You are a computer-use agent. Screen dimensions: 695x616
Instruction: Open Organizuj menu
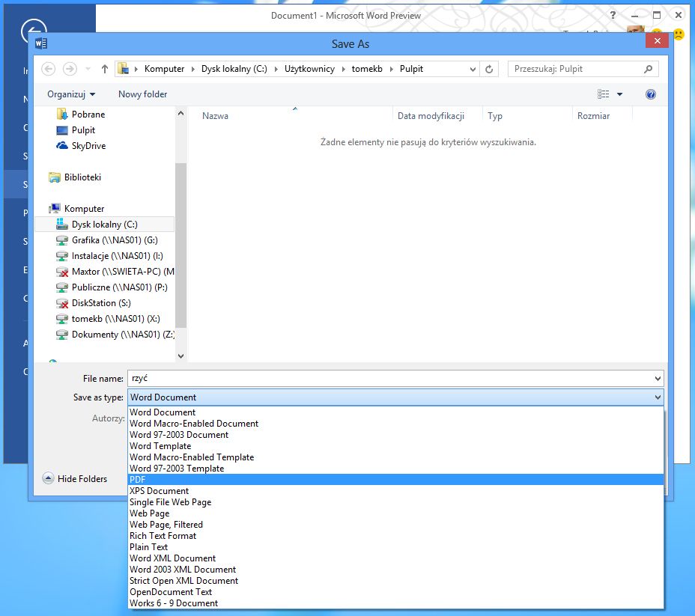click(71, 94)
